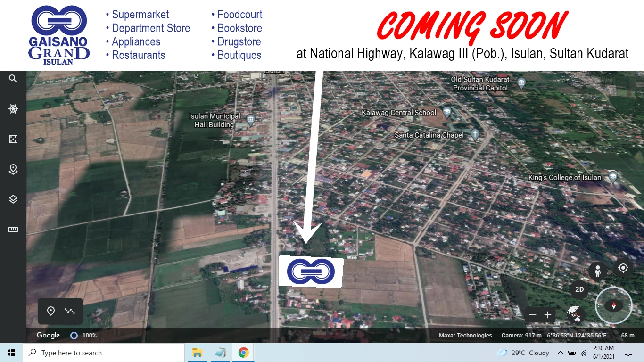Click Old Sultan Kudarat Provincial Capitol label
This screenshot has width=644, height=362.
(480, 84)
